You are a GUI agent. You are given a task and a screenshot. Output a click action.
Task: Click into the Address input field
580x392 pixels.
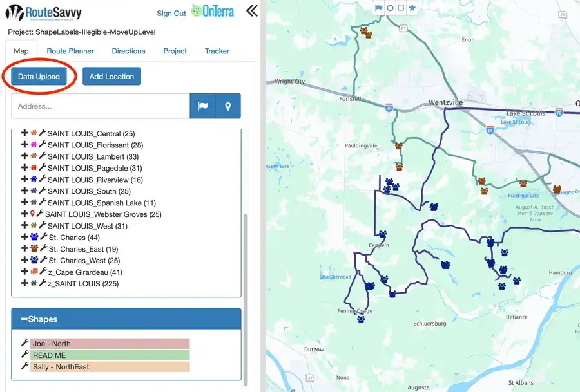[x=101, y=106]
